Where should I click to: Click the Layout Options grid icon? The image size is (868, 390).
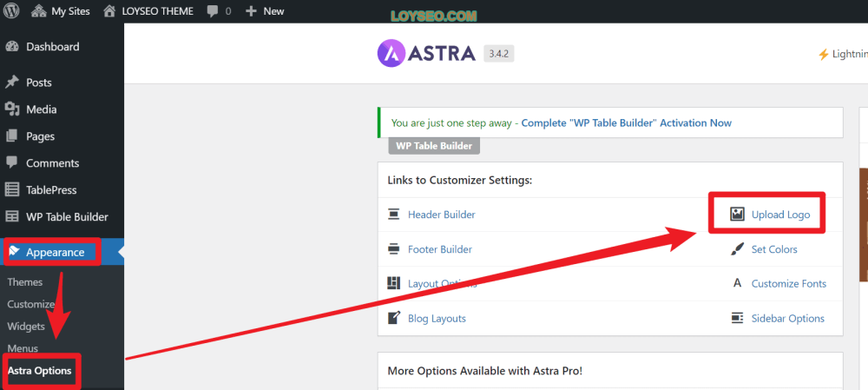[393, 283]
